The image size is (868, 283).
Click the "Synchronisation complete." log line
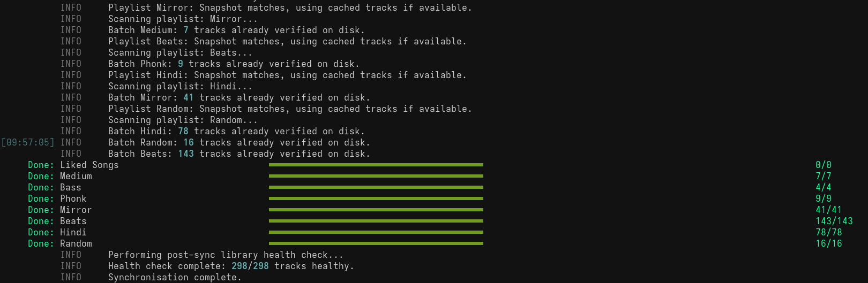pos(175,277)
